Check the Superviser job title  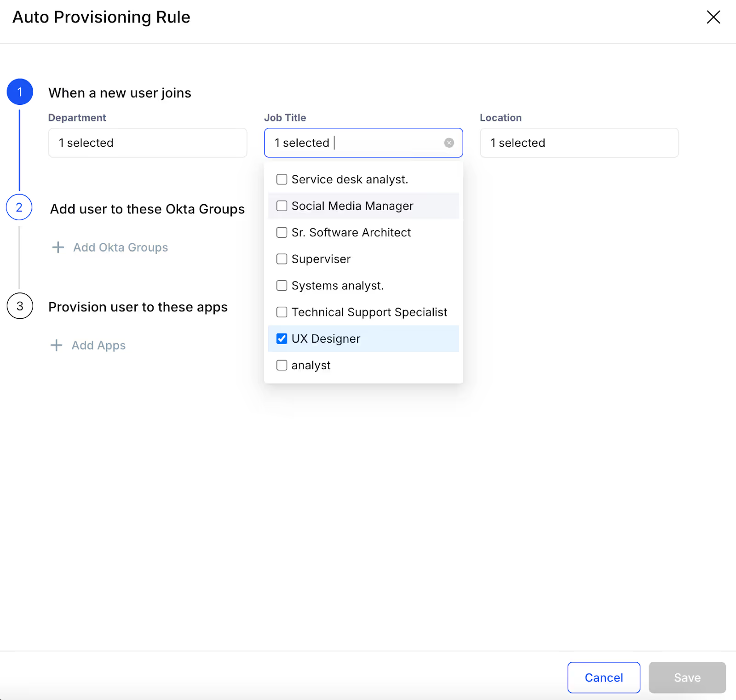point(282,259)
